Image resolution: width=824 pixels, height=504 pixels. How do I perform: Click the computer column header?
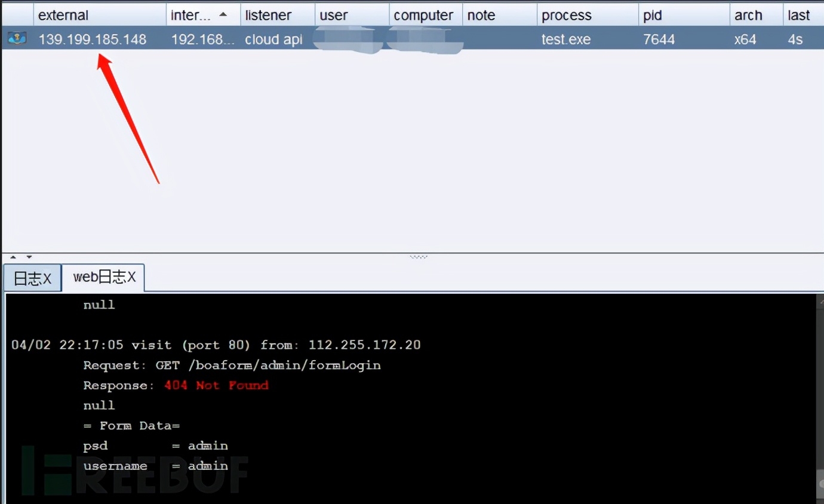[426, 15]
